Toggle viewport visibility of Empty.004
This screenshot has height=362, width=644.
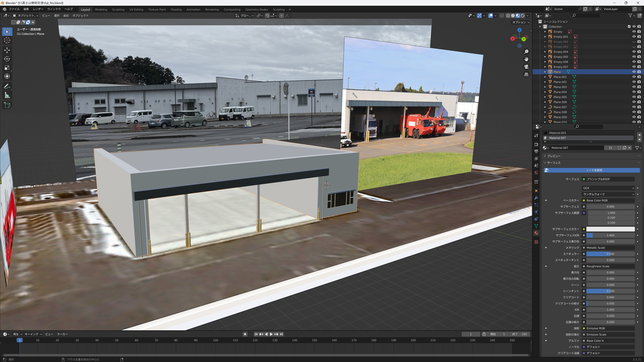[x=634, y=52]
